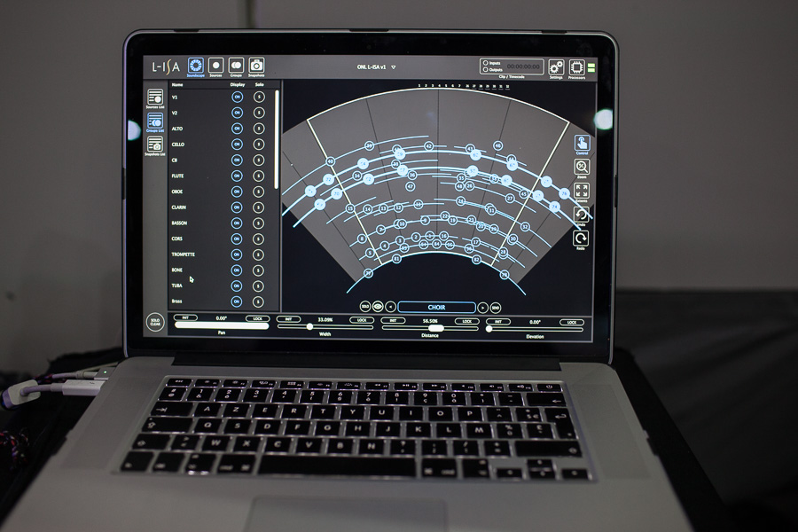Go to next group arrow after CHOIR
Viewport: 798px width, 532px height.
[482, 308]
